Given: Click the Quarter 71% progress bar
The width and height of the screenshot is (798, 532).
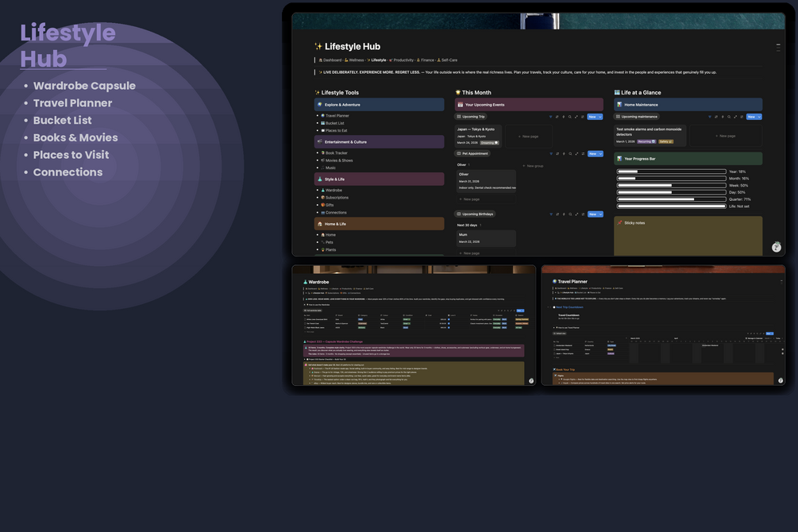Looking at the screenshot, I should [671, 199].
